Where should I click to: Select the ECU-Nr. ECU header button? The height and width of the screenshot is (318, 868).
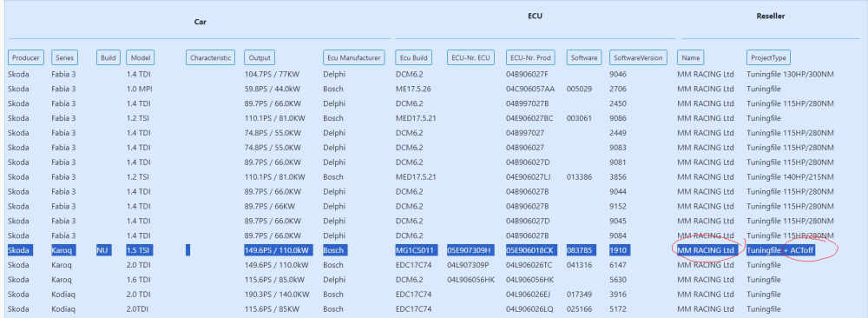coord(470,57)
